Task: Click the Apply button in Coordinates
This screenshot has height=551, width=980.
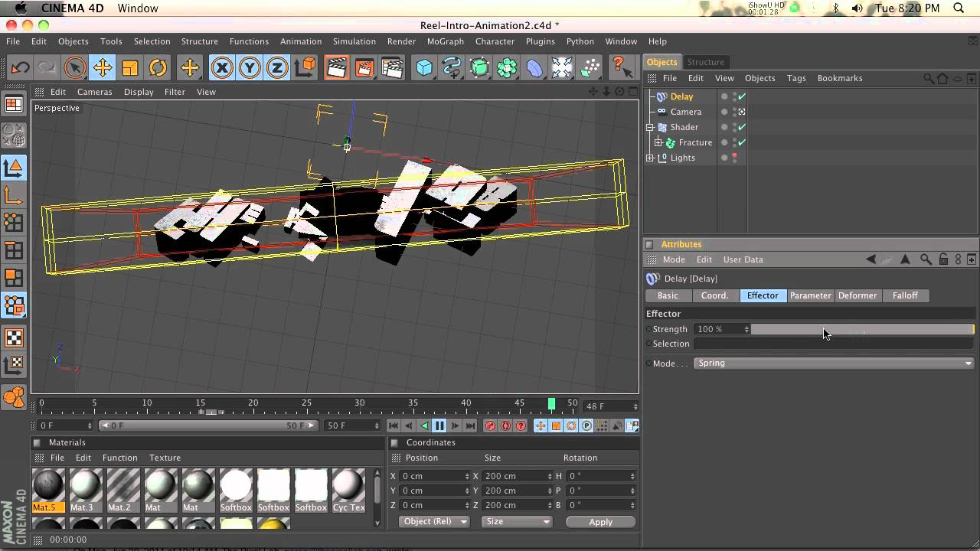Action: click(x=600, y=522)
